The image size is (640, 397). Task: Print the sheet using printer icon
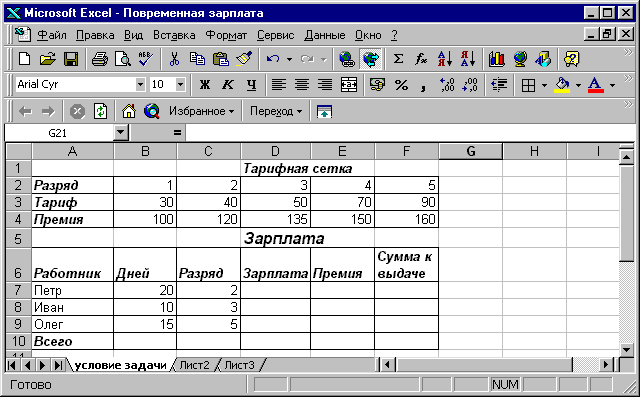pos(100,59)
